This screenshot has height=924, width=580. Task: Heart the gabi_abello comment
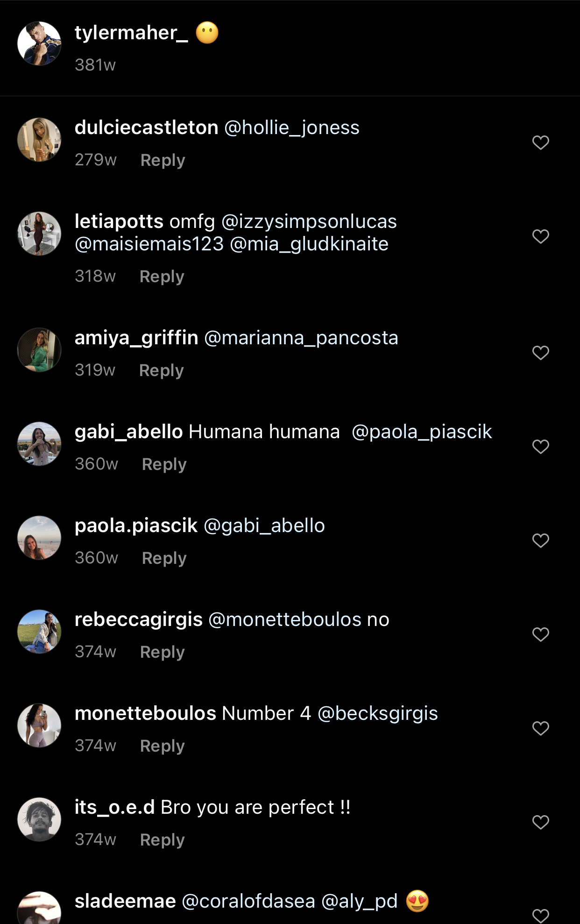[540, 446]
